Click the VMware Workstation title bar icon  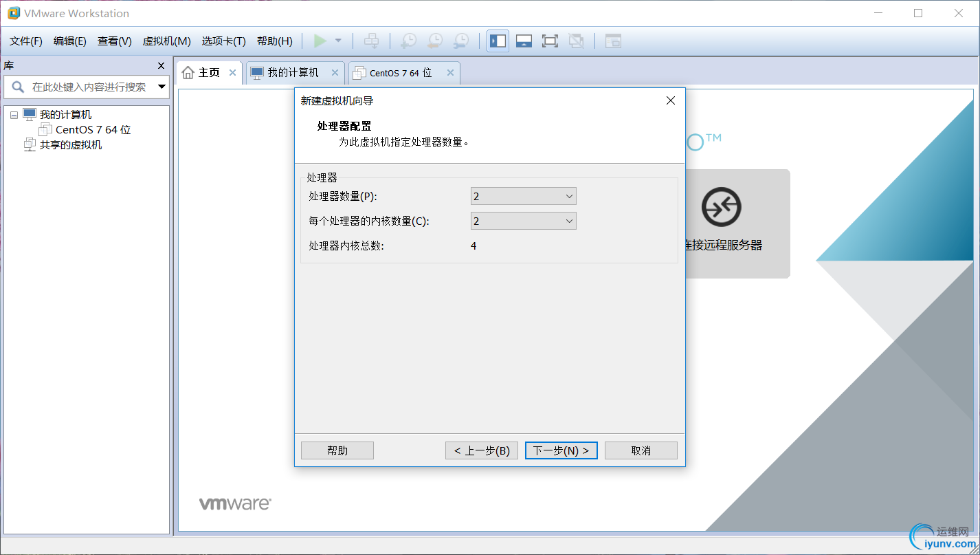click(13, 13)
